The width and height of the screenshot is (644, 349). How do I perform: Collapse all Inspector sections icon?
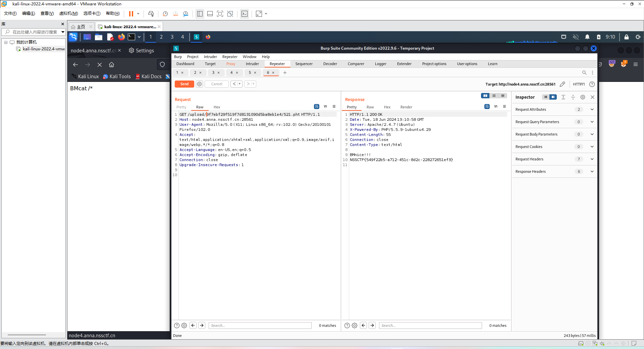pyautogui.click(x=573, y=97)
